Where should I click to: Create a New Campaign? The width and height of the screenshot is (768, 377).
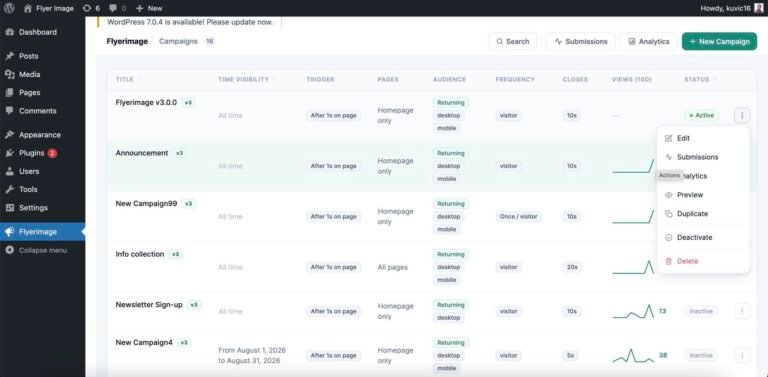pyautogui.click(x=719, y=42)
